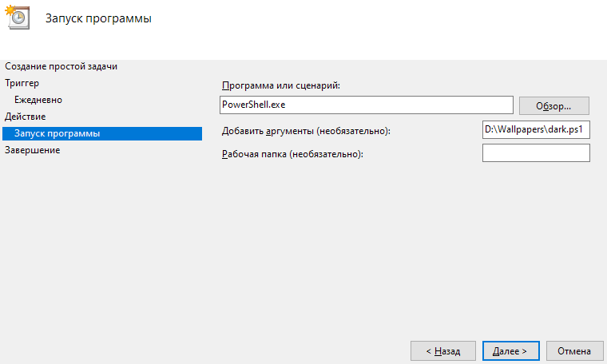Click the 'Запуск программы' header title

tap(98, 18)
